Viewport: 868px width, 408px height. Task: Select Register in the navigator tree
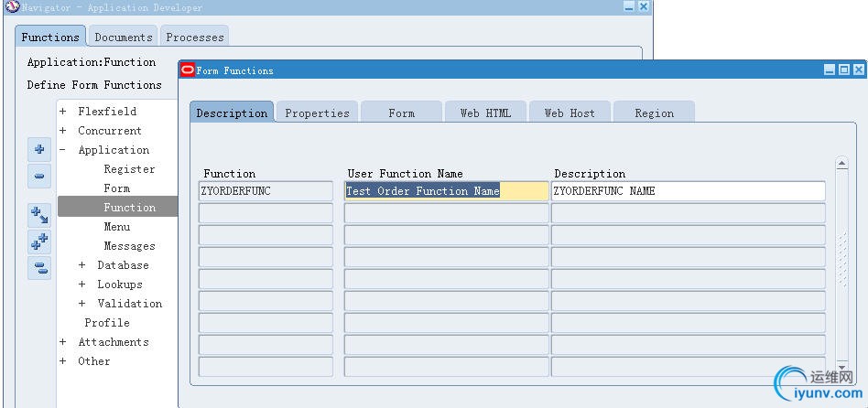(x=129, y=169)
